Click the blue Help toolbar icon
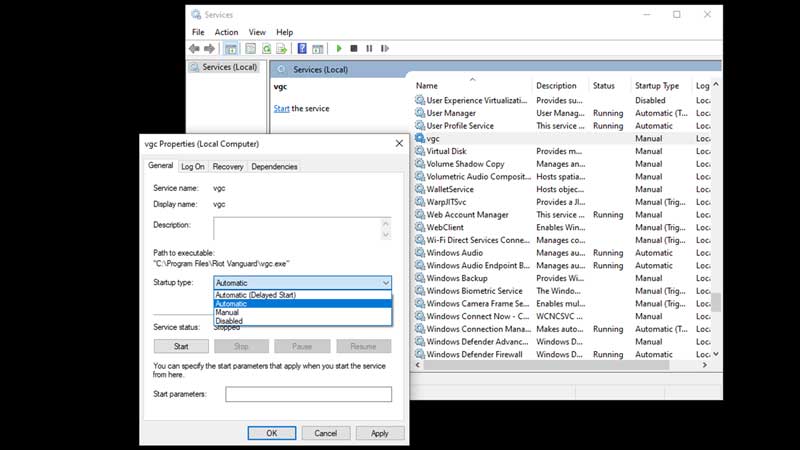Viewport: 800px width, 450px height. click(x=302, y=48)
